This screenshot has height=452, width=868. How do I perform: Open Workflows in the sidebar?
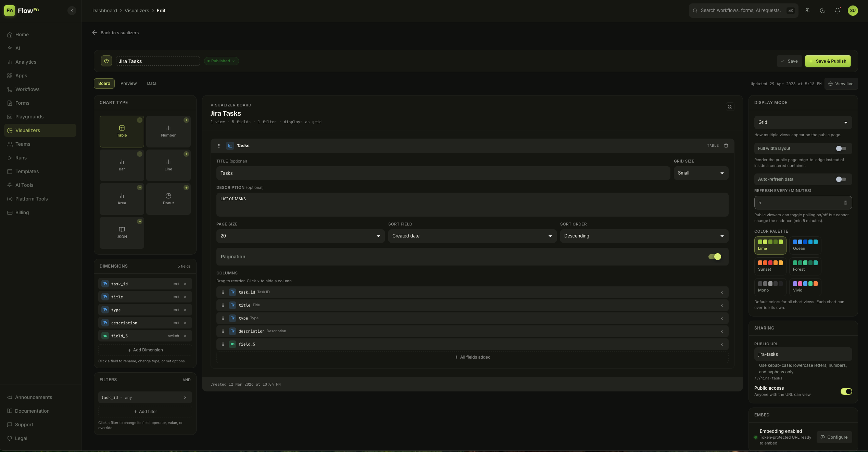point(40,89)
